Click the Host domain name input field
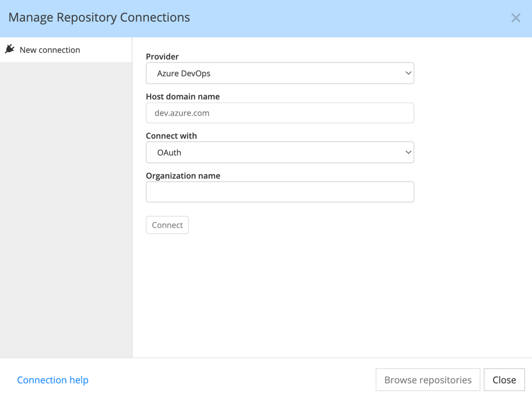 (279, 113)
